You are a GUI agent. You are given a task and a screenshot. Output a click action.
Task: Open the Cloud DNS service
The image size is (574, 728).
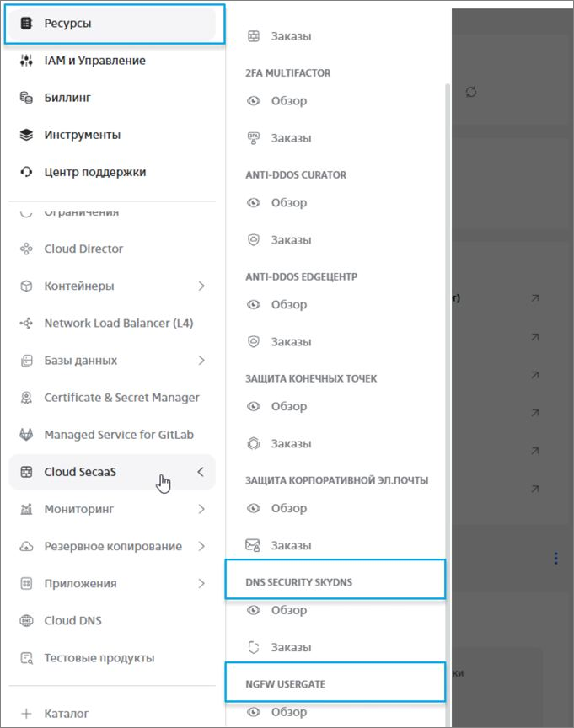72,621
